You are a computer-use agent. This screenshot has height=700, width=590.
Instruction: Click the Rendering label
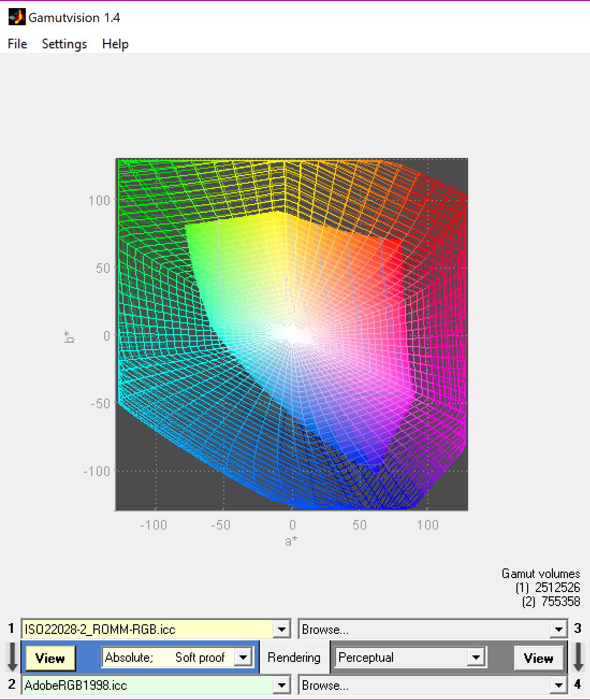(294, 658)
